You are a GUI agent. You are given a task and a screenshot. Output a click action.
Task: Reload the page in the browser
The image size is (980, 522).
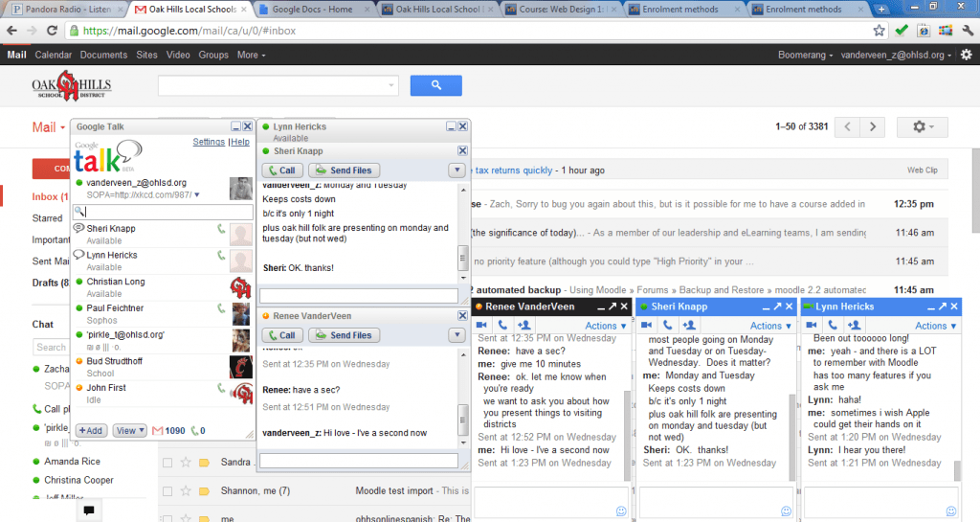[x=53, y=31]
